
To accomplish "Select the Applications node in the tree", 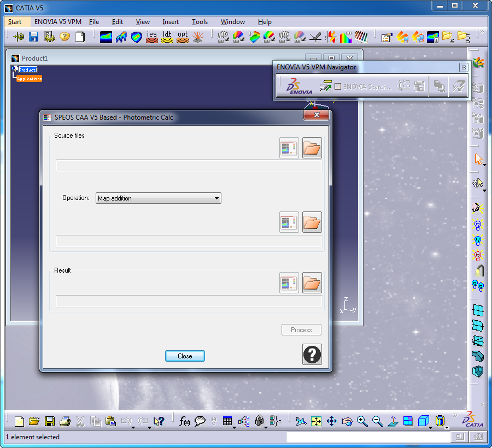I will [29, 79].
